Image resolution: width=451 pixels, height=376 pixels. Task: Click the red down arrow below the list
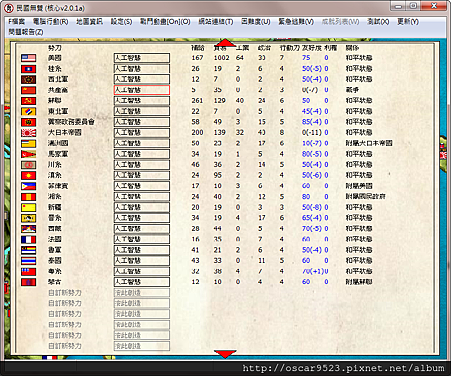click(x=225, y=354)
